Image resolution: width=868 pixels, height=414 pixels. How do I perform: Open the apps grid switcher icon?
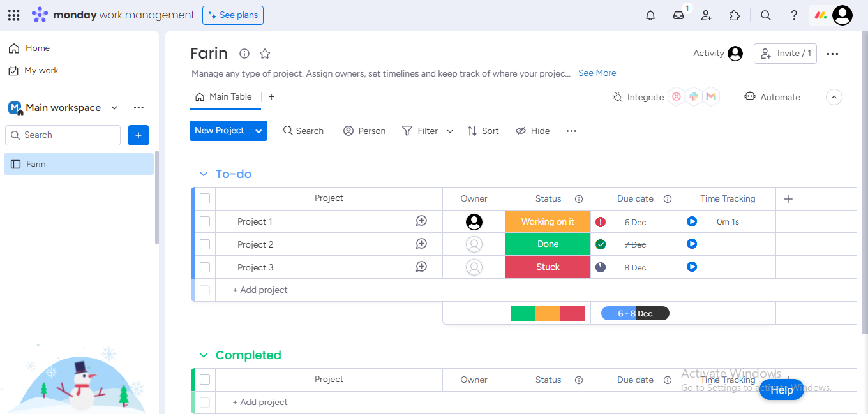[13, 15]
